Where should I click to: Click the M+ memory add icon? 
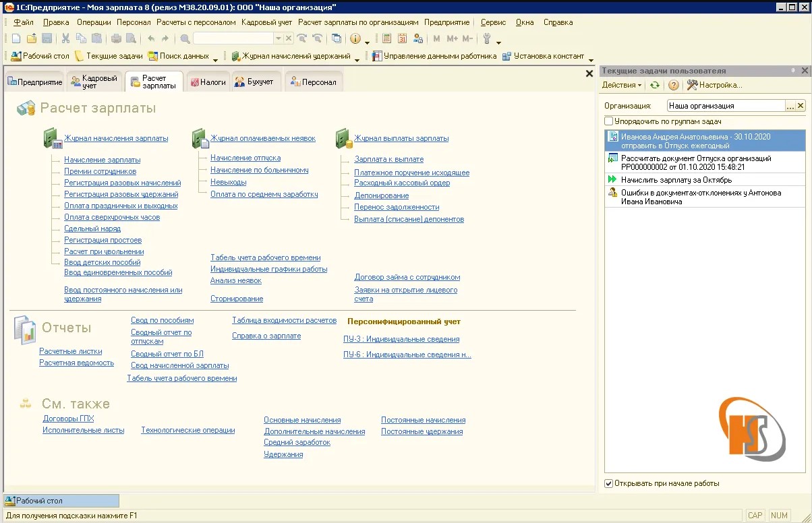(452, 38)
